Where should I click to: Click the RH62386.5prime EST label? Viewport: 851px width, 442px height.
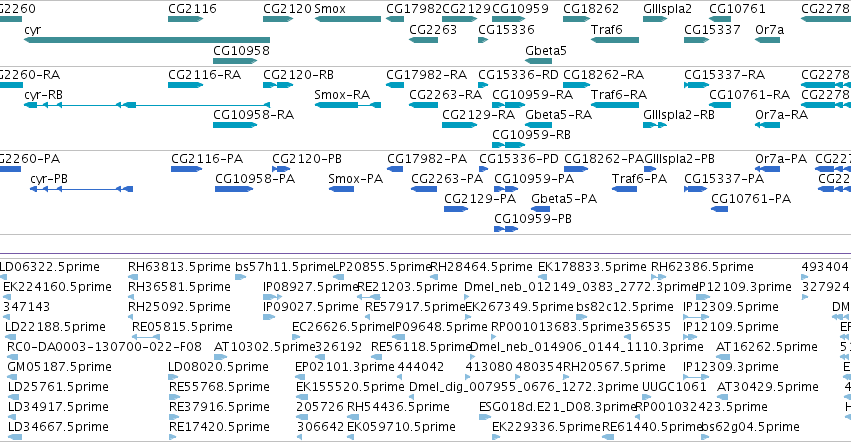click(702, 267)
